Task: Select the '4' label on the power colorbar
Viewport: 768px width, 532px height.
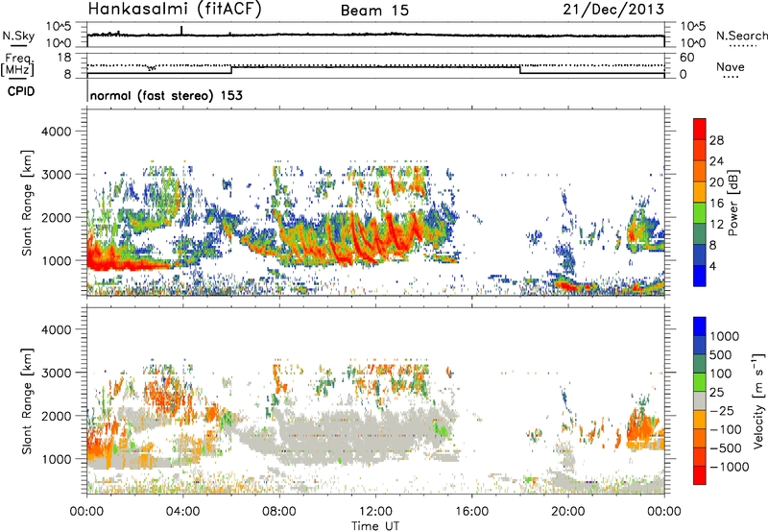Action: (x=712, y=267)
